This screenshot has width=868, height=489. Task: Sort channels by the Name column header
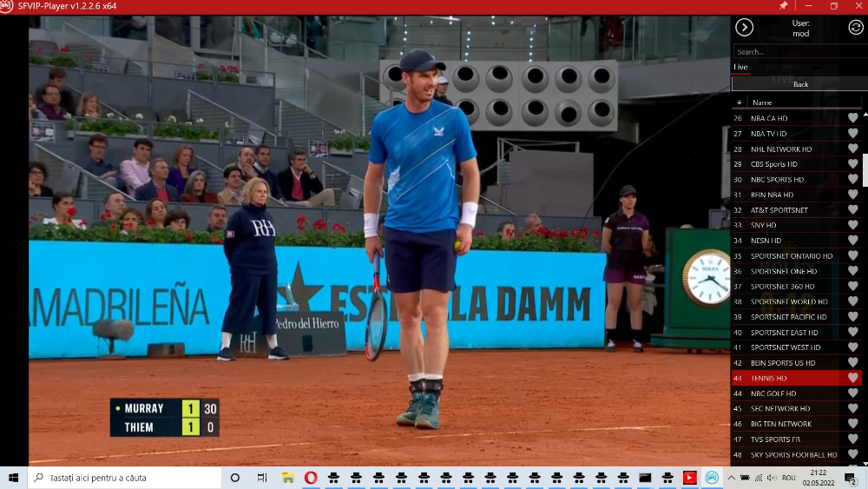pos(762,102)
